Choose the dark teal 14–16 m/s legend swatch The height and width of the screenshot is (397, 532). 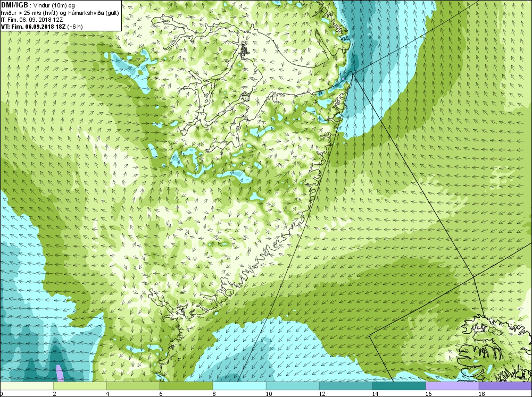[x=399, y=386]
